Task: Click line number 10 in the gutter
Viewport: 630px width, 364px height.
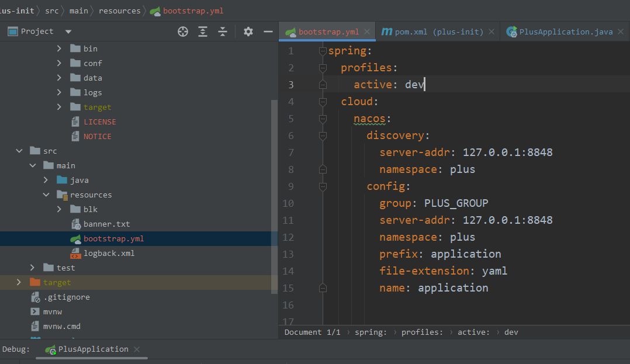Action: point(288,203)
